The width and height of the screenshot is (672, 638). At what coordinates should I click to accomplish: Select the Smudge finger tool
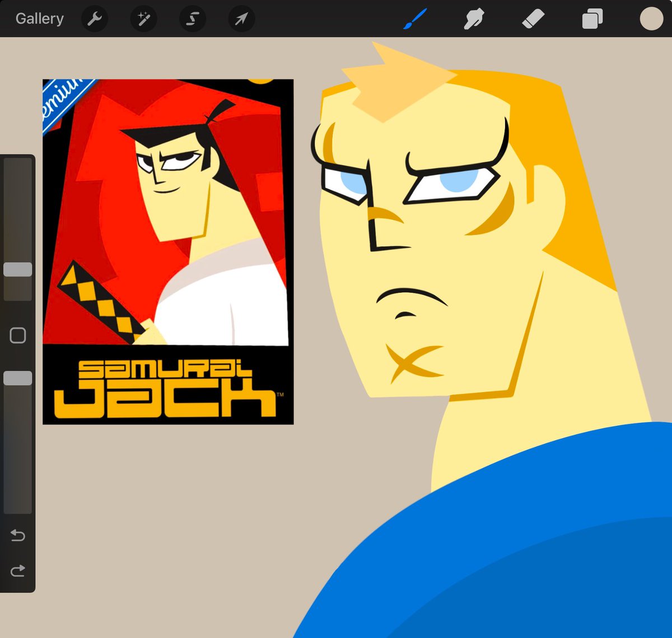tap(474, 19)
